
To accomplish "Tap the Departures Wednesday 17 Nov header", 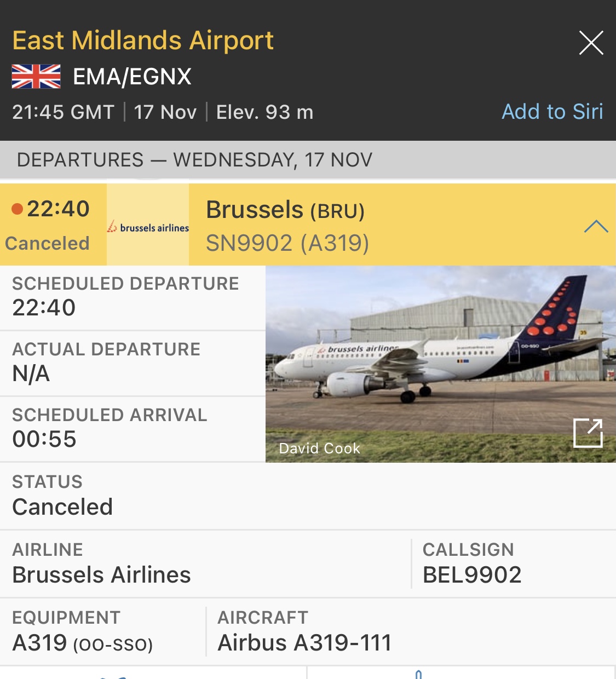I will [194, 160].
